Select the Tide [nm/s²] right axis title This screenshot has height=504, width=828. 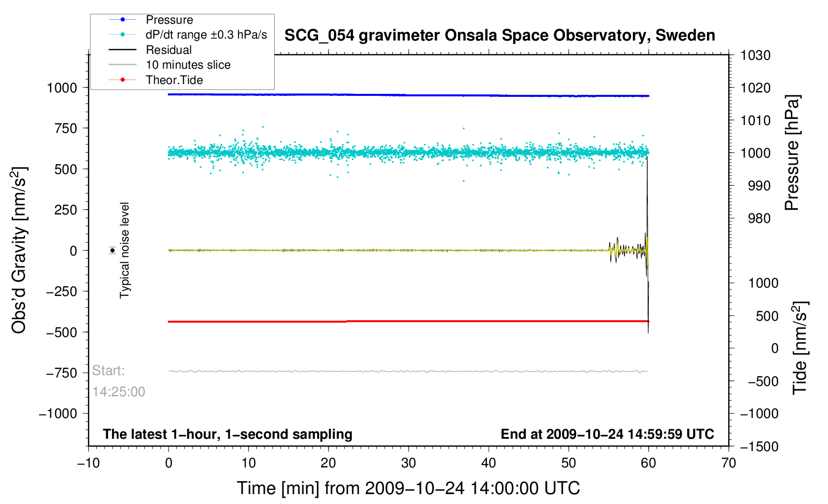pyautogui.click(x=800, y=348)
